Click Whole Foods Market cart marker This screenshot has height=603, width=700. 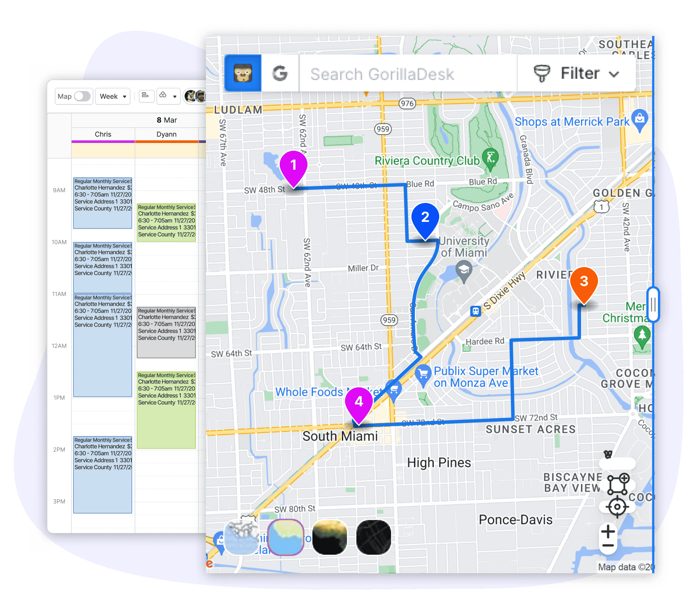point(394,390)
